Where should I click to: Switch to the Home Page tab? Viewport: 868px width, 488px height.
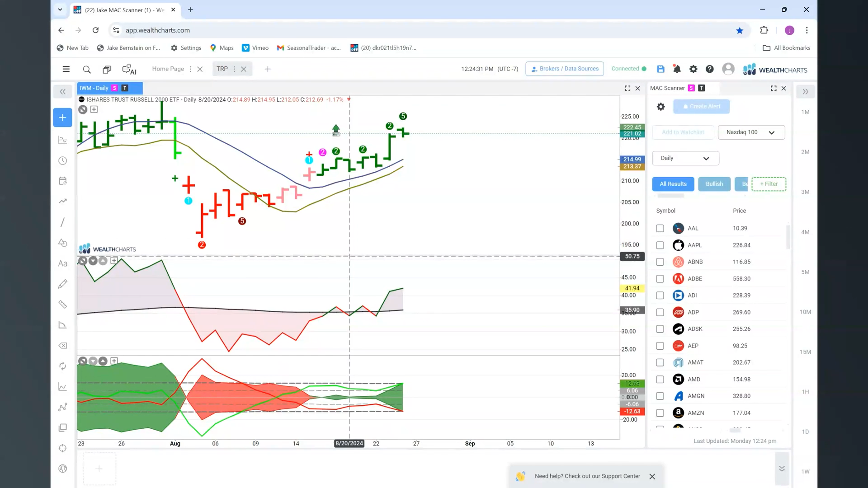[x=168, y=69]
